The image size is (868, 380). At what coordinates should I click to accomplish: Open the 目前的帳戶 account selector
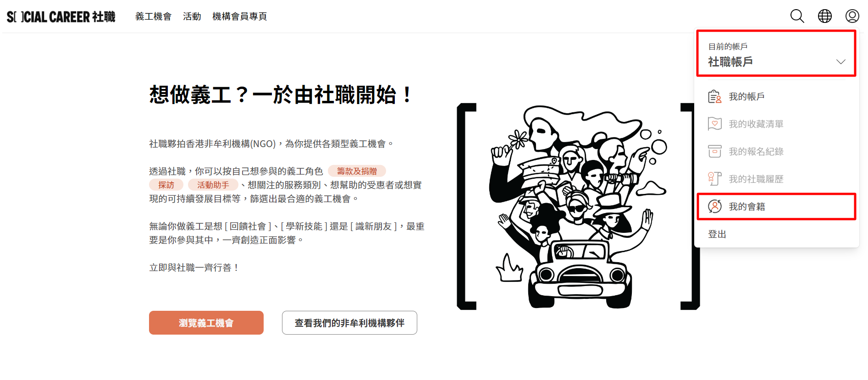click(776, 54)
